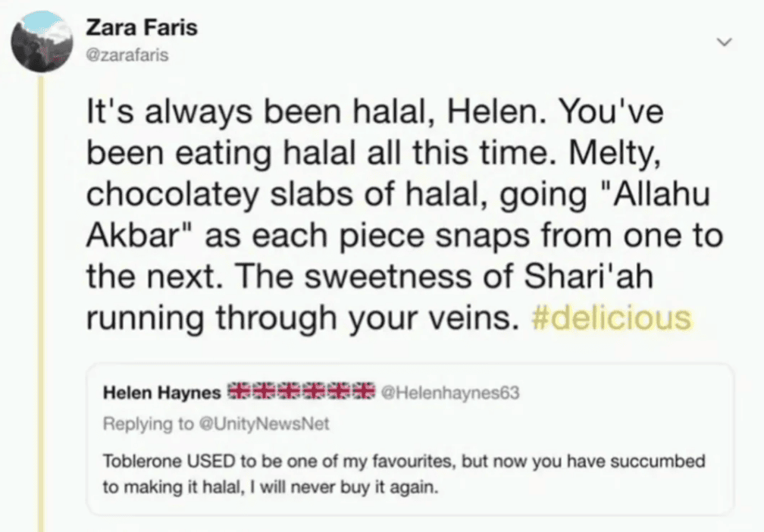
Task: Click the Zara Faris display name
Action: [x=142, y=28]
